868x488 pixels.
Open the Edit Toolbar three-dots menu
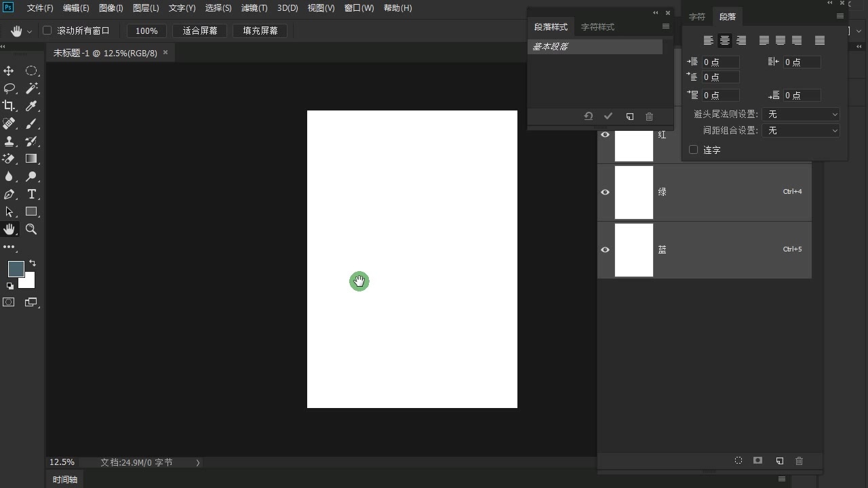click(9, 247)
